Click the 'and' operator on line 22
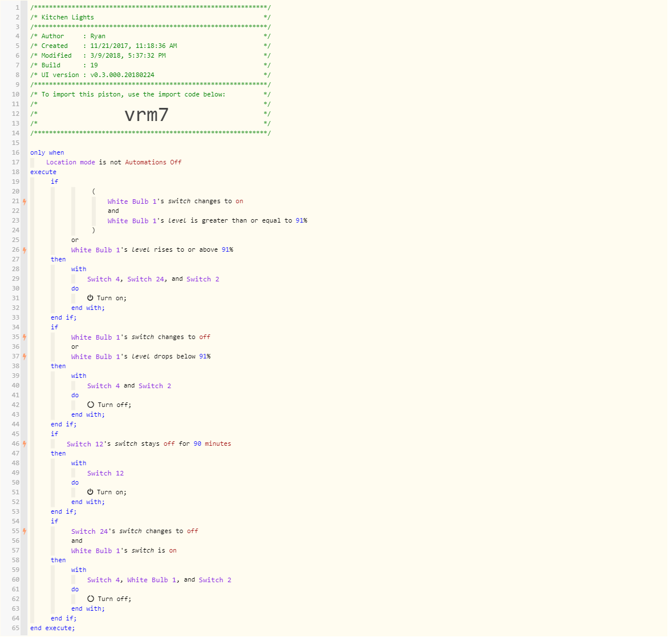Image resolution: width=672 pixels, height=641 pixels. pyautogui.click(x=113, y=211)
